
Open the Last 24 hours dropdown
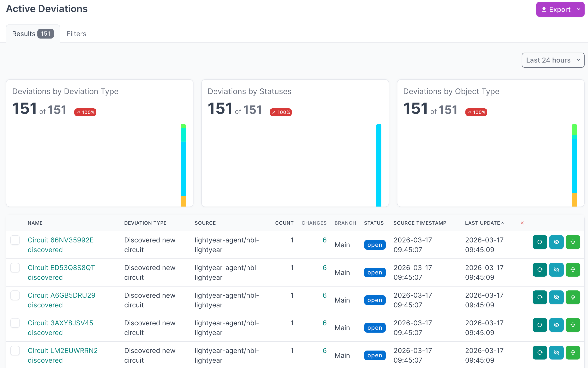coord(553,60)
